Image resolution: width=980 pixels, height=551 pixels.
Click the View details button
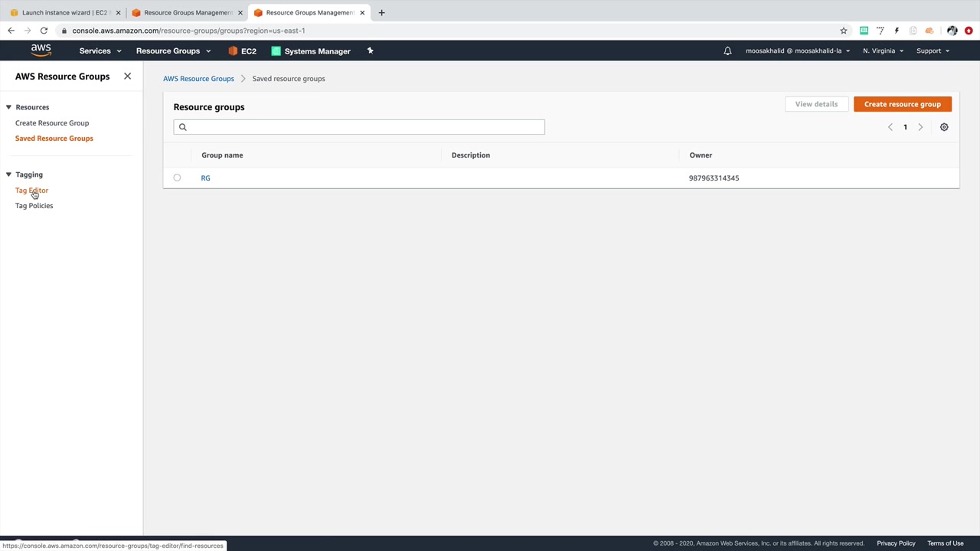(x=816, y=104)
